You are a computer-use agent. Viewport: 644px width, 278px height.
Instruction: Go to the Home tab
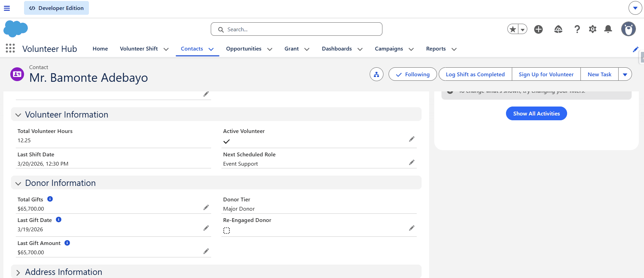pos(100,49)
